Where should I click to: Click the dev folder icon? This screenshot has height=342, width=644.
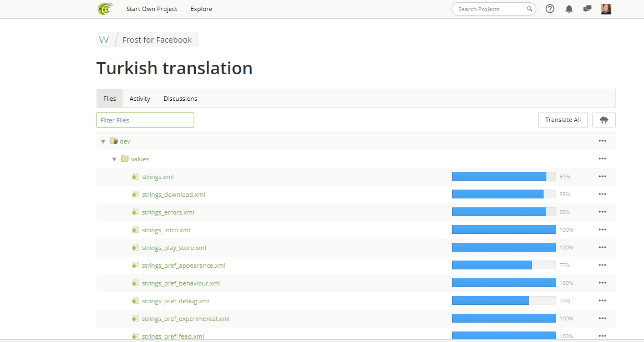click(114, 141)
